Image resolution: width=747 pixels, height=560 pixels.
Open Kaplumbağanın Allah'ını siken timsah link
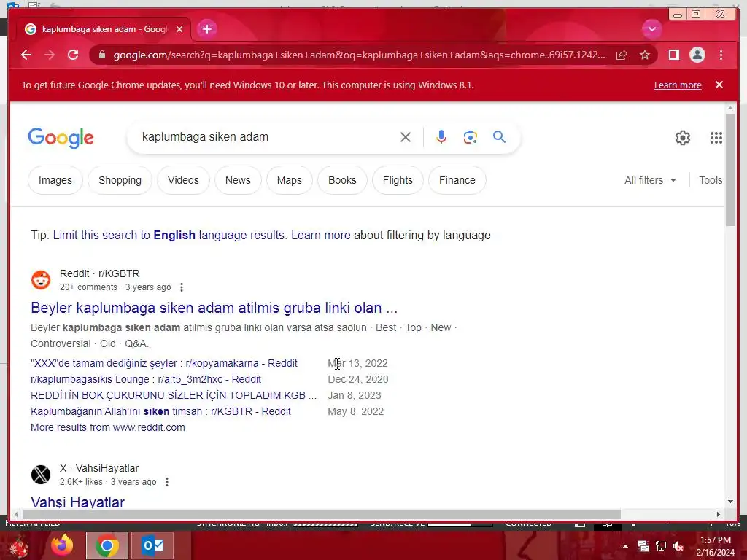pyautogui.click(x=160, y=411)
